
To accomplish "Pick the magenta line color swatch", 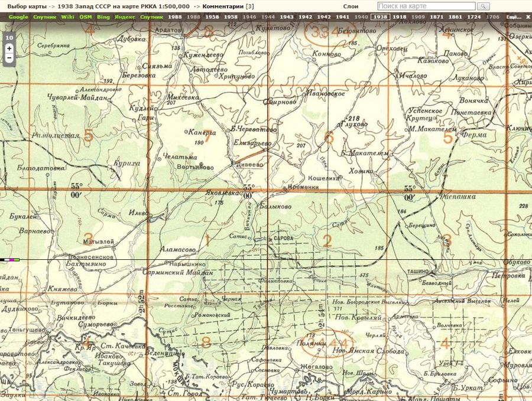I will [12, 259].
